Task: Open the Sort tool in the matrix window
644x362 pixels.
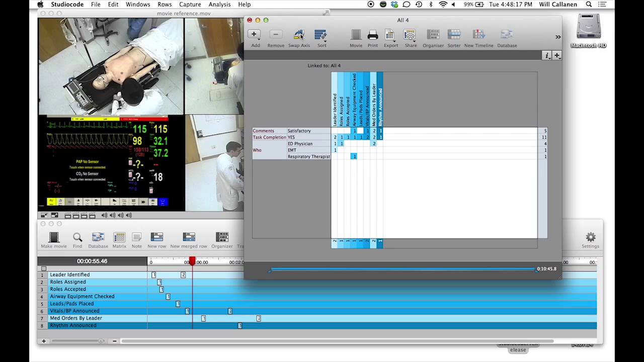Action: tap(321, 38)
